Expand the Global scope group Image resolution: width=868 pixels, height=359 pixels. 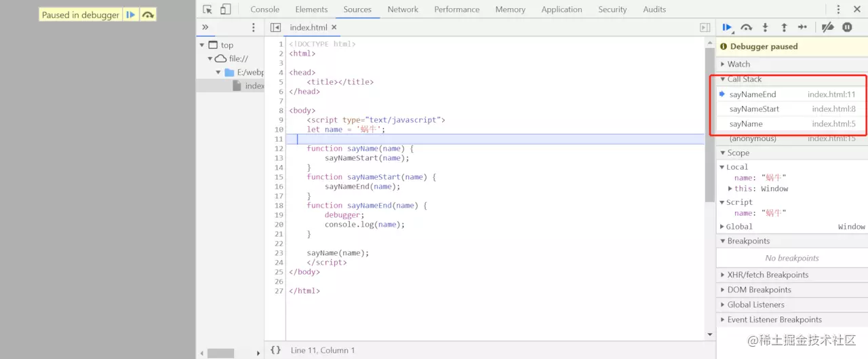[x=722, y=227]
